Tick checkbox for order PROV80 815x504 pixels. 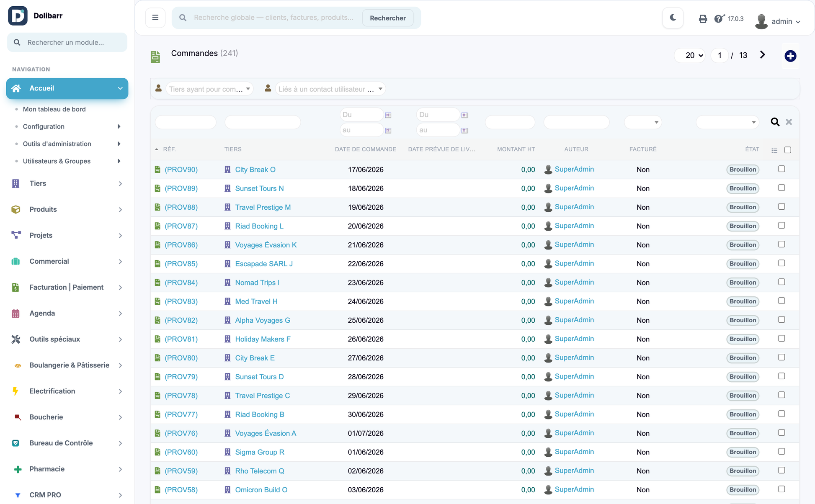tap(781, 357)
